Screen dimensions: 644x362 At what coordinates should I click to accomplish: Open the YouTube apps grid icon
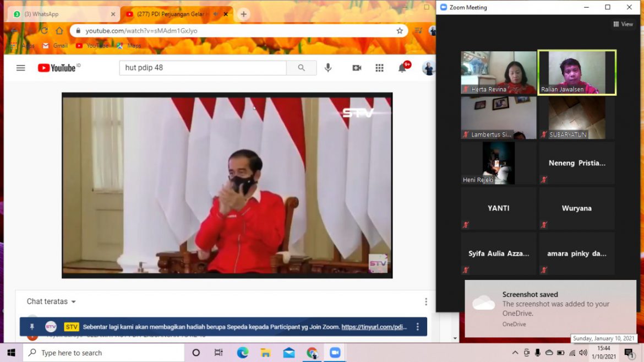(379, 67)
